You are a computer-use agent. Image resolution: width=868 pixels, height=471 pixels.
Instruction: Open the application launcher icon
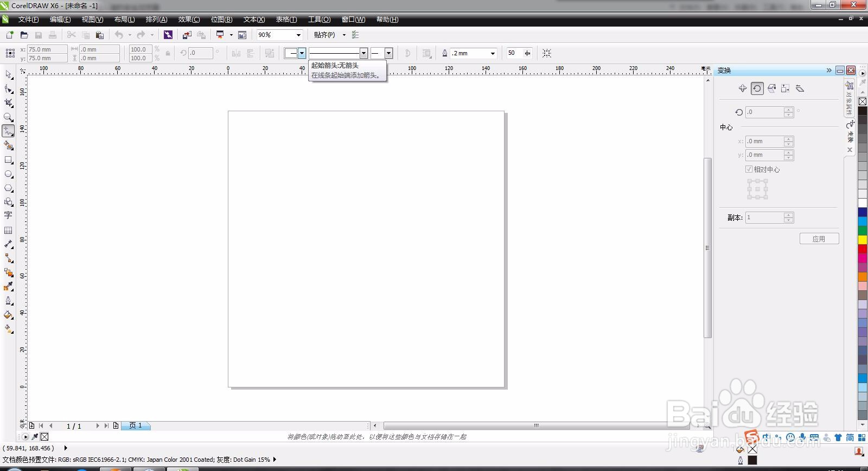220,35
